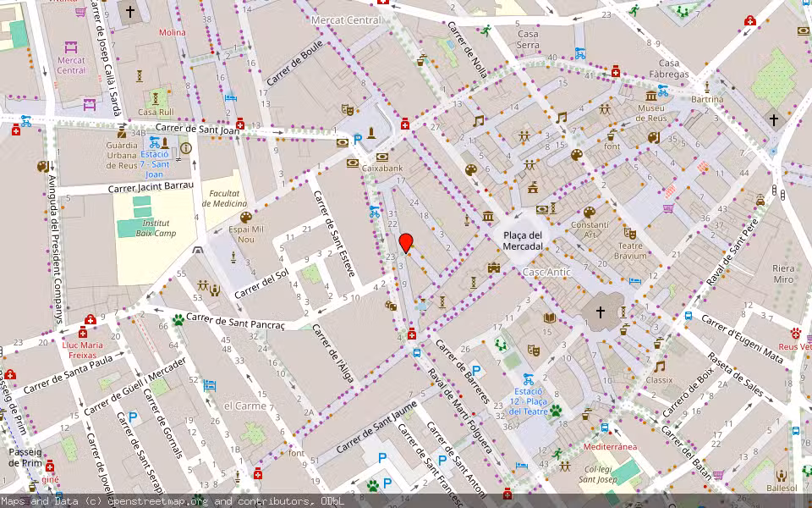Select the Institut Baix Camp label
This screenshot has height=508, width=812.
tap(156, 228)
